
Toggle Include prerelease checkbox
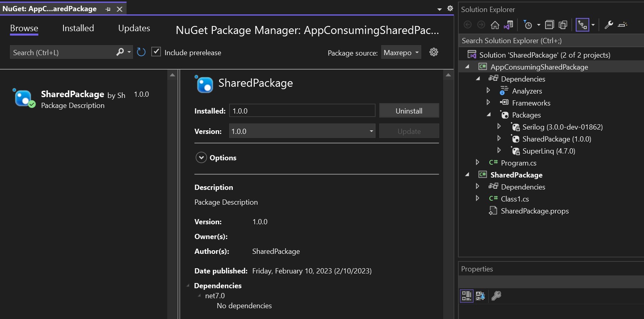click(156, 52)
